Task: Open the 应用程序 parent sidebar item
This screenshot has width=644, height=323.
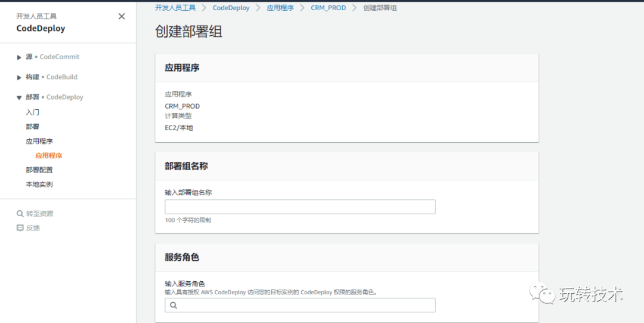Action: coord(39,141)
